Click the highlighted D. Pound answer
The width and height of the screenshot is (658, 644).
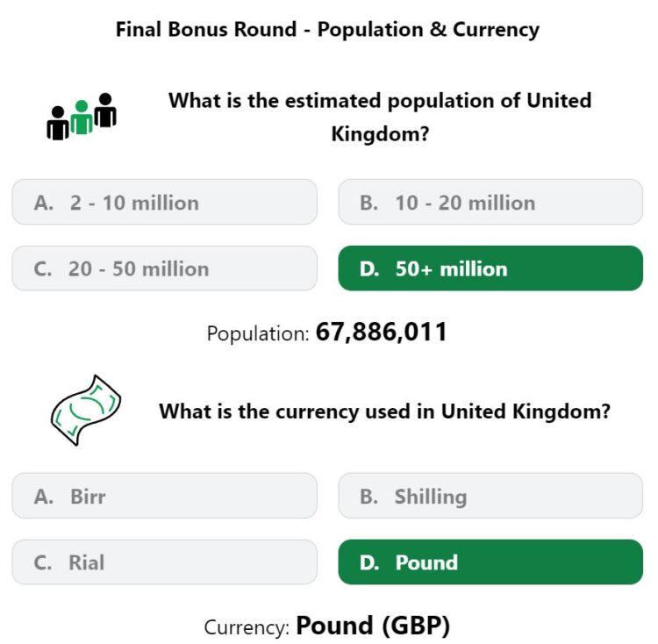coord(490,562)
